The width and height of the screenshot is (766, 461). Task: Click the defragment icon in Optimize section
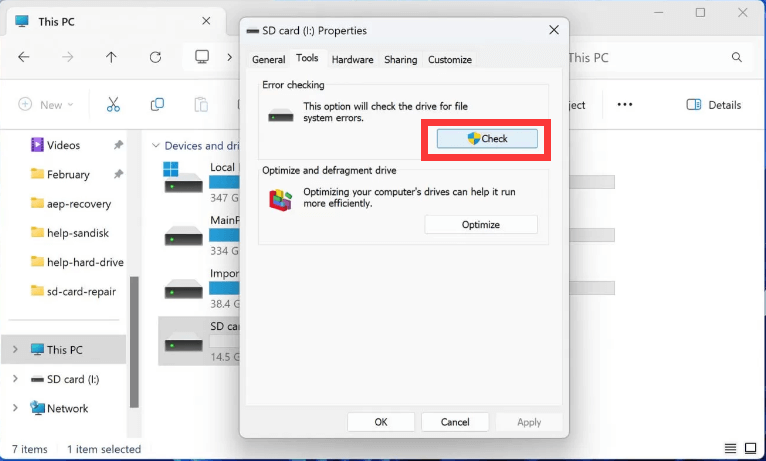[x=280, y=200]
